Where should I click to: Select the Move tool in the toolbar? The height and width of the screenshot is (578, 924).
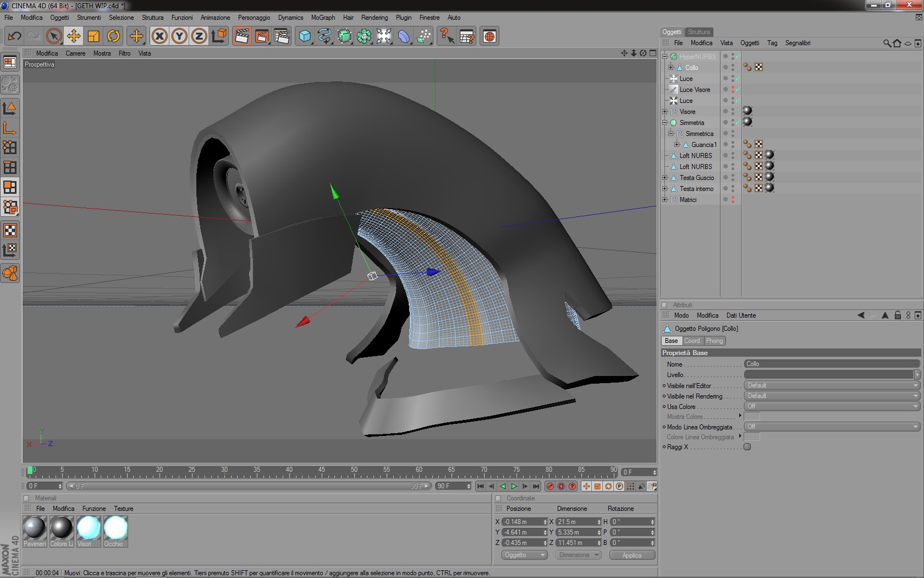pyautogui.click(x=74, y=36)
